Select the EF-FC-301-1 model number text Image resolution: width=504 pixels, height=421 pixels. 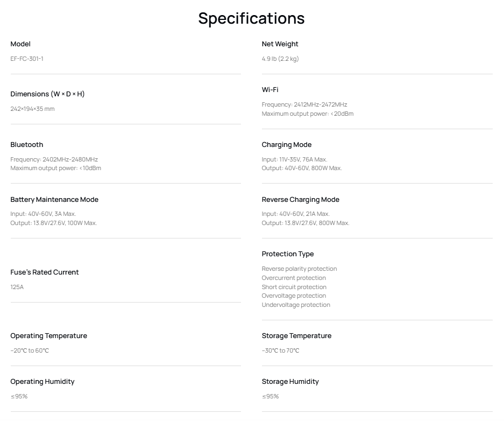pyautogui.click(x=27, y=59)
